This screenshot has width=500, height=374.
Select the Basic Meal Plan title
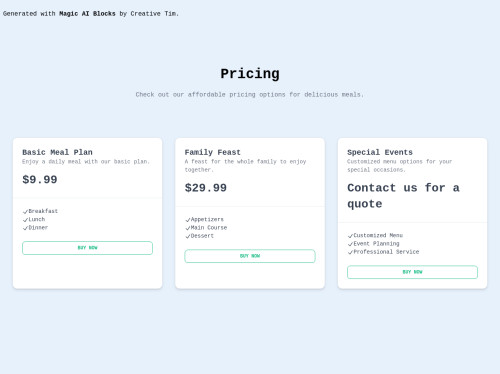click(x=57, y=152)
